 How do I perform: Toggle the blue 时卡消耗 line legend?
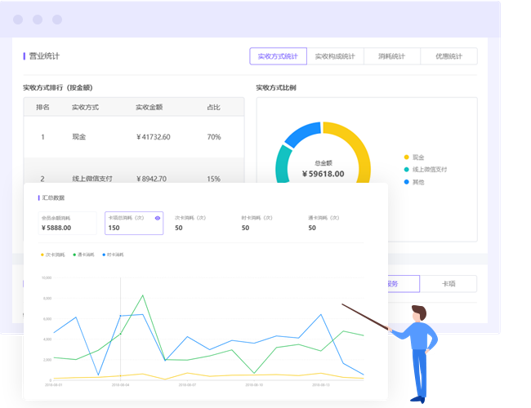click(113, 255)
